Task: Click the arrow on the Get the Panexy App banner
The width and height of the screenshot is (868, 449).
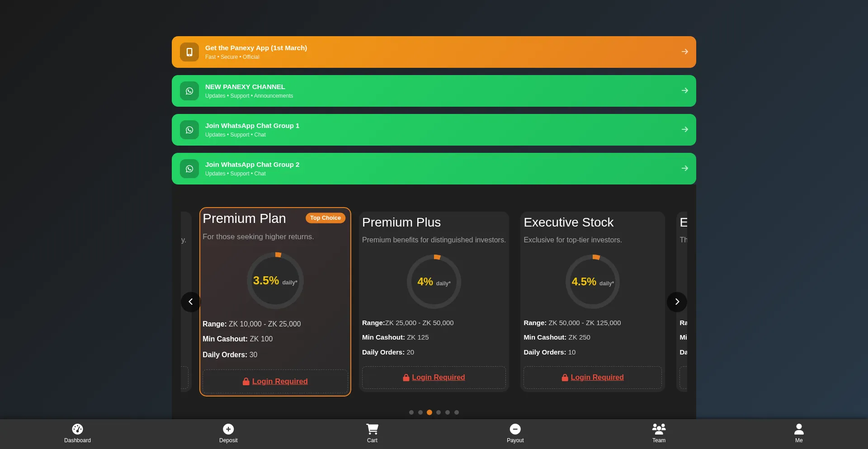Action: coord(685,52)
